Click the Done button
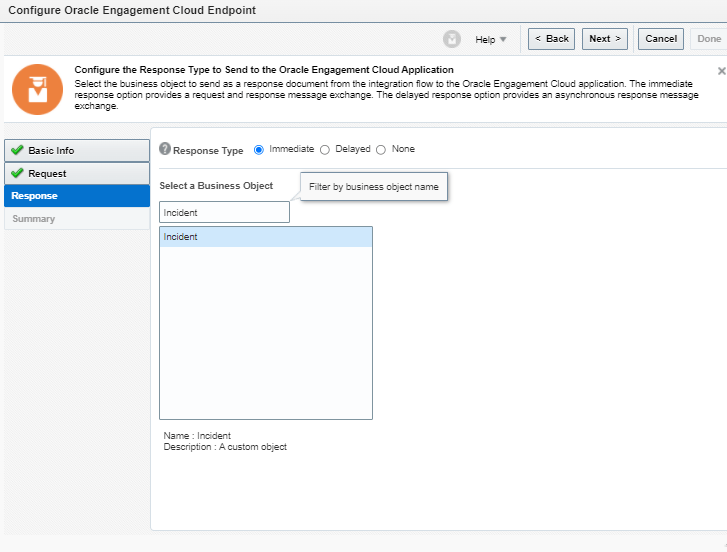Screen dimensions: 727x552 pos(708,39)
